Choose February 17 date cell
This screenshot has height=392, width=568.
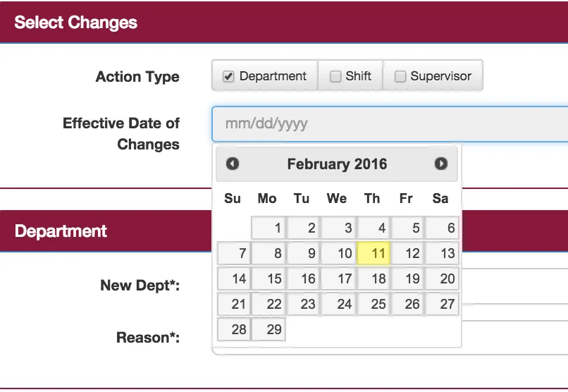click(x=338, y=278)
